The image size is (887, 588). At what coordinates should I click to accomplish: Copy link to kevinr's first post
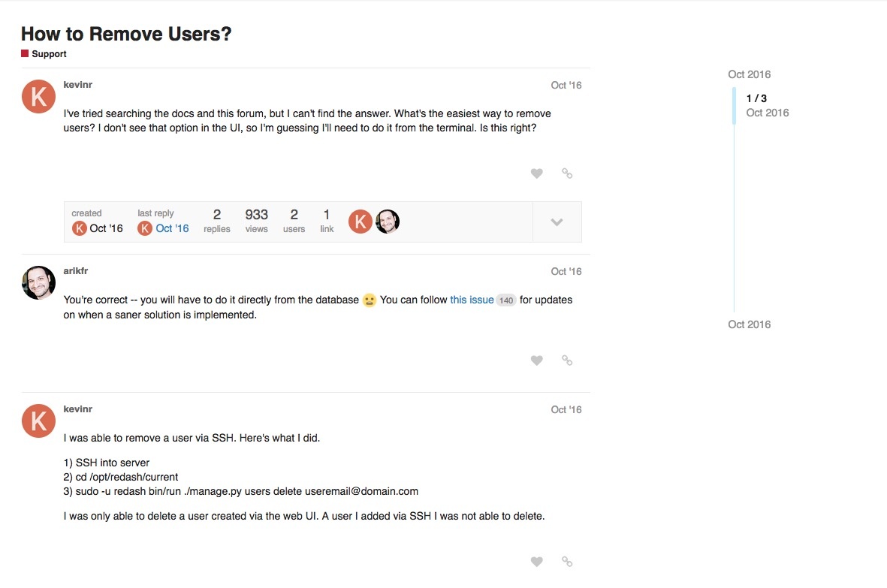tap(567, 173)
